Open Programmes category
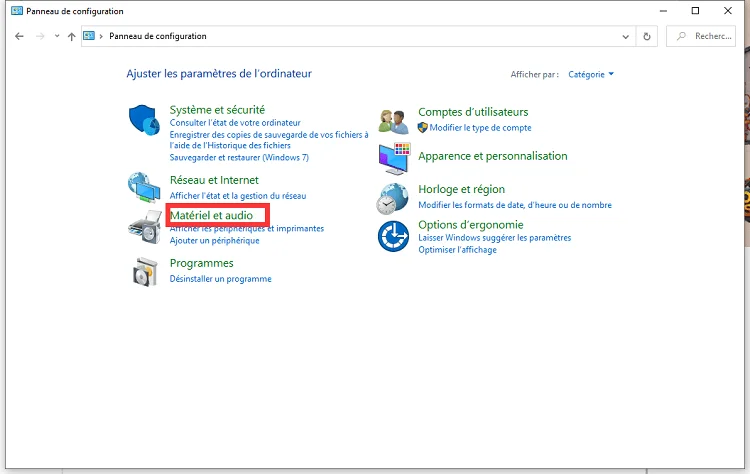The image size is (750, 474). (x=201, y=264)
